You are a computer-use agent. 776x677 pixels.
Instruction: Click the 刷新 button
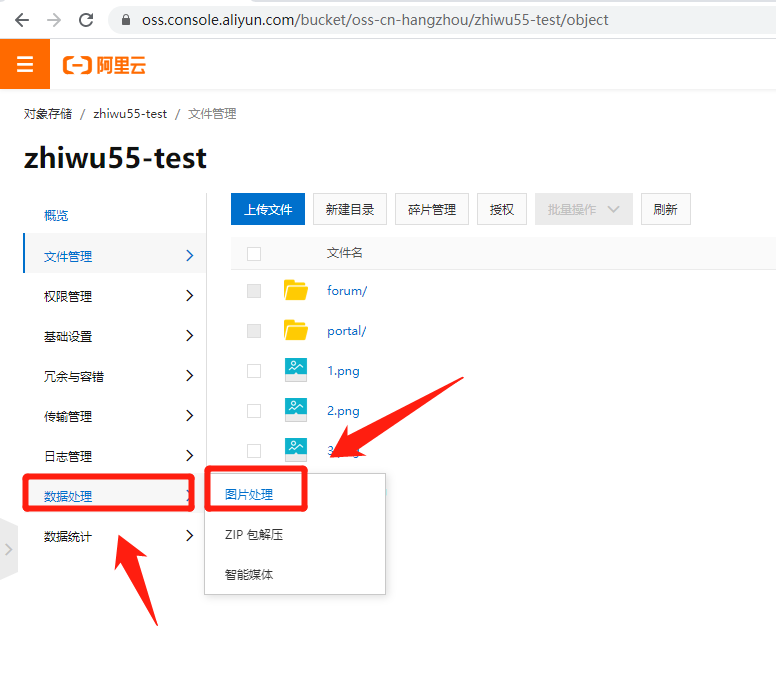[x=666, y=209]
